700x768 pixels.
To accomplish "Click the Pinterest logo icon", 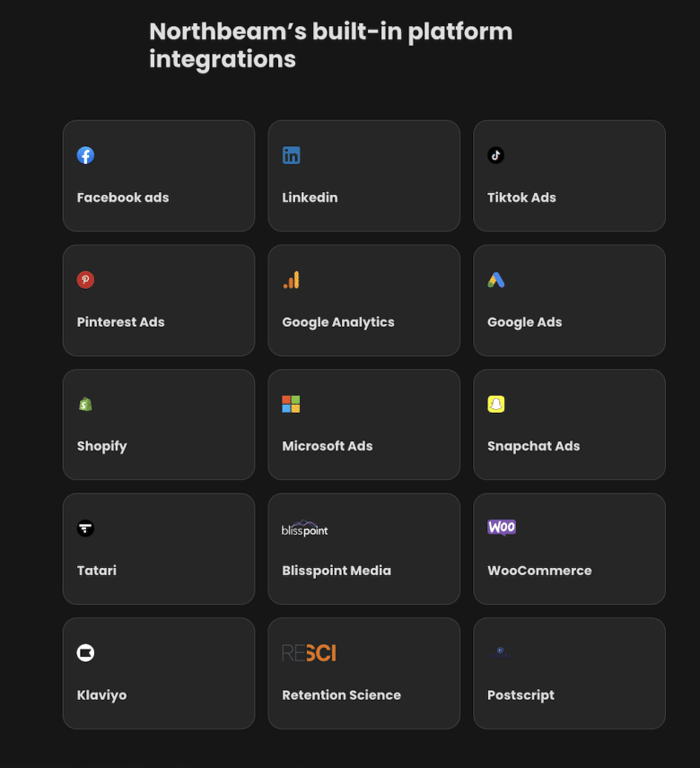I will pos(85,280).
